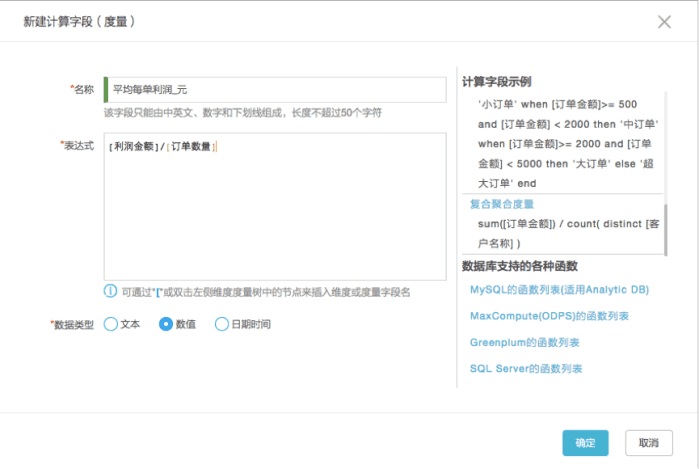The image size is (699, 469).
Task: Click the '小订单' case-when example text
Action: tap(567, 144)
